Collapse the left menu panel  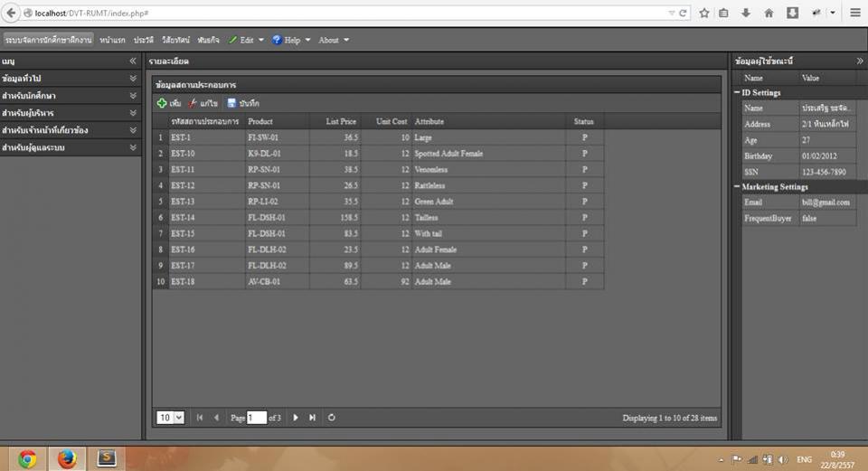click(x=133, y=61)
